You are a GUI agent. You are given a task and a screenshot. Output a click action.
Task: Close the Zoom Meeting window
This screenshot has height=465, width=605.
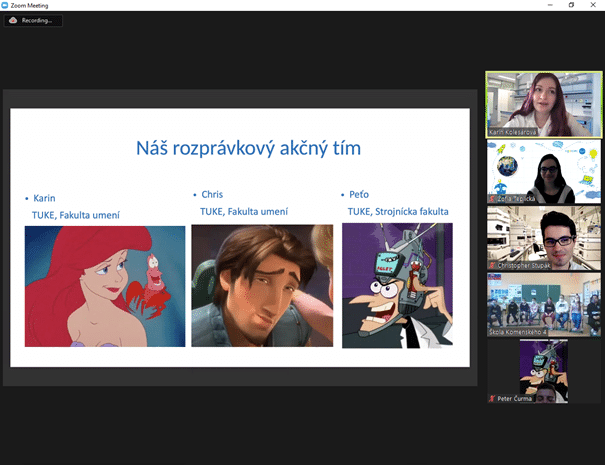pos(593,5)
